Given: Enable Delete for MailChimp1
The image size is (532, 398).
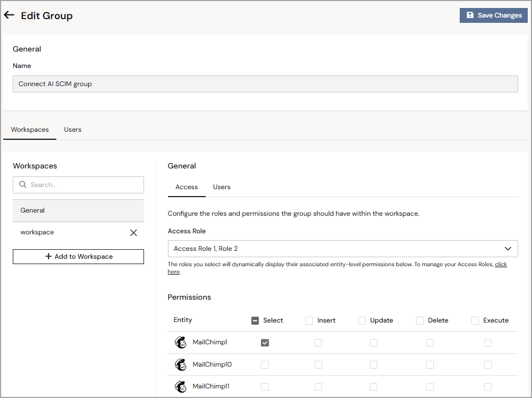Looking at the screenshot, I should [x=430, y=343].
